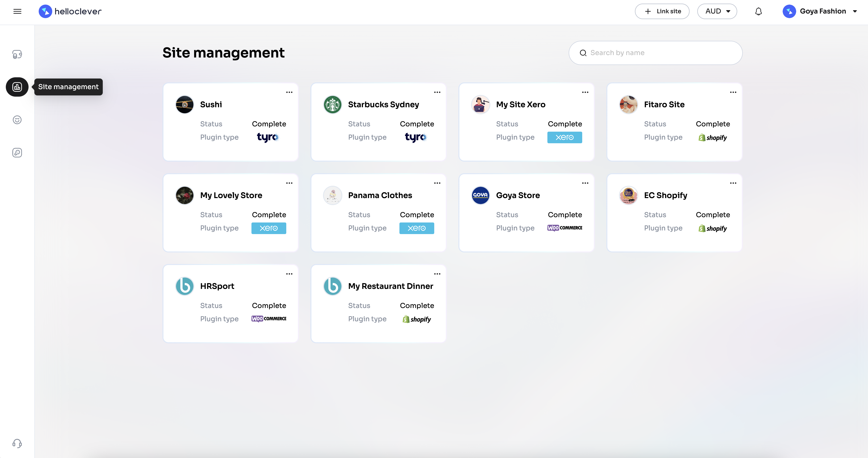The width and height of the screenshot is (868, 458).
Task: Click the helloclever logo
Action: pyautogui.click(x=70, y=11)
